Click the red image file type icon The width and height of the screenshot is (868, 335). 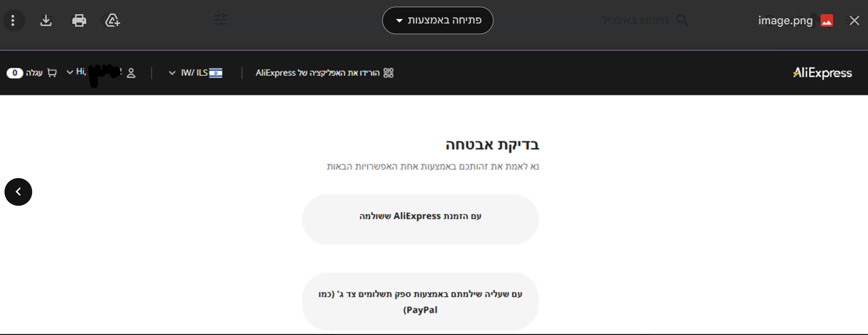pos(827,20)
